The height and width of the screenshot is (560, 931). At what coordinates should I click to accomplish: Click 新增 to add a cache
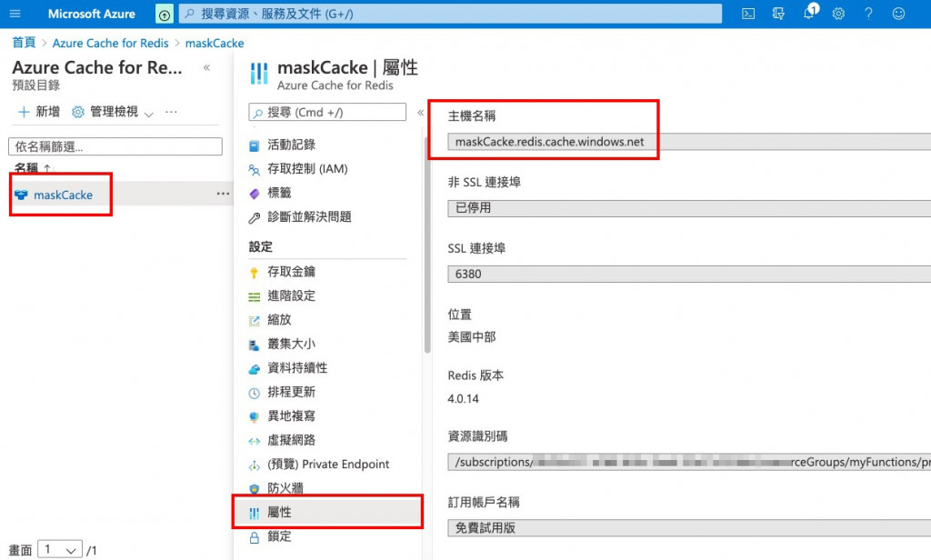coord(39,112)
